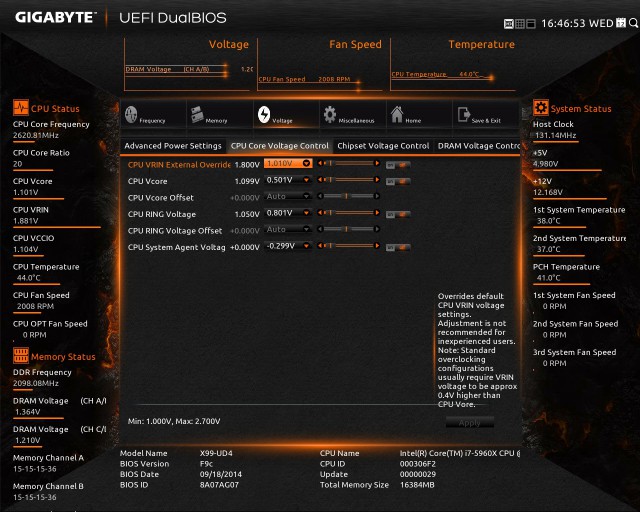Select the Voltage lightning icon
The width and height of the screenshot is (640, 512).
(x=264, y=115)
